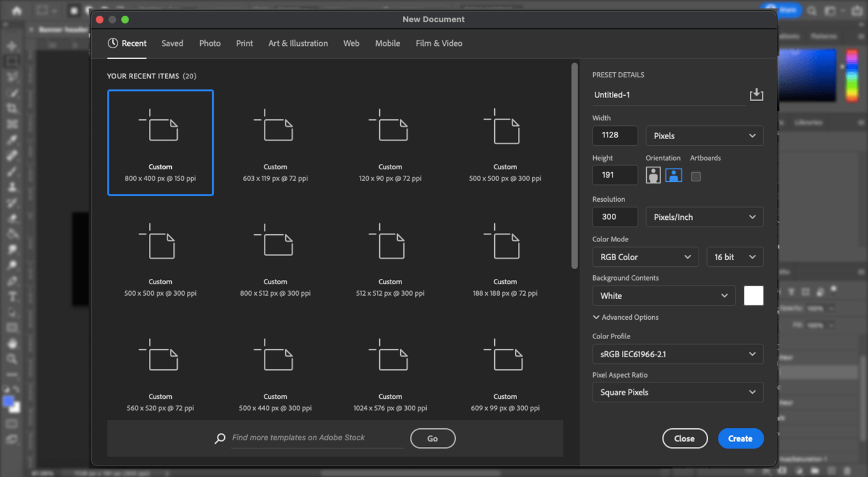Switch to the Print tab
The height and width of the screenshot is (477, 868).
point(245,43)
